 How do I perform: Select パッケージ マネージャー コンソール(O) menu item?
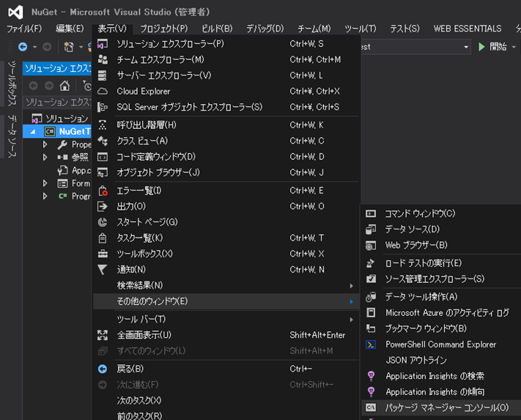coord(442,408)
